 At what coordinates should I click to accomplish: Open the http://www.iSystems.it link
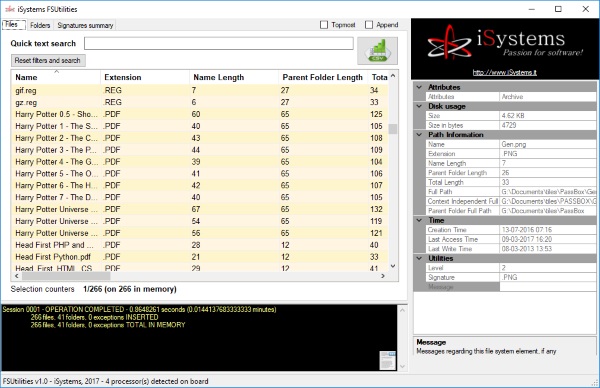[x=505, y=72]
